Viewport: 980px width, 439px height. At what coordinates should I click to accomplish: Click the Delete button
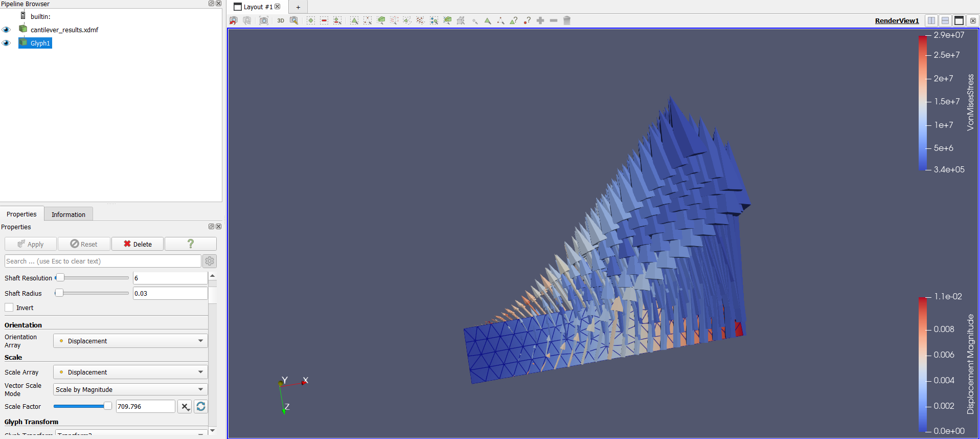(138, 244)
